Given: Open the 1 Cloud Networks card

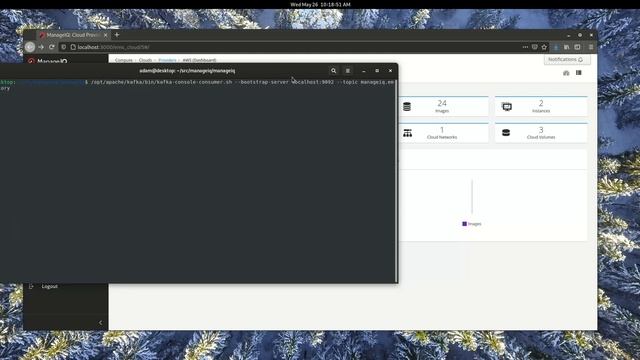Looking at the screenshot, I should click(443, 133).
